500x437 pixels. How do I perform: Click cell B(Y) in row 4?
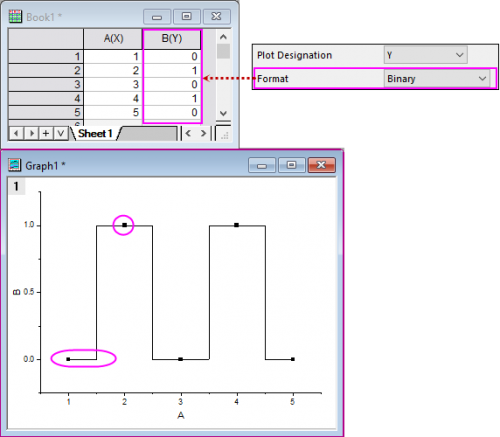(172, 98)
